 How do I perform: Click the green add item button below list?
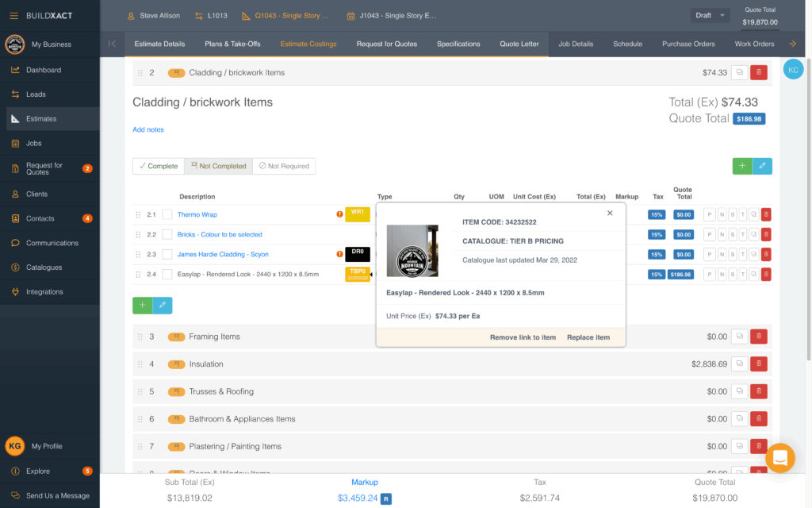coord(143,306)
